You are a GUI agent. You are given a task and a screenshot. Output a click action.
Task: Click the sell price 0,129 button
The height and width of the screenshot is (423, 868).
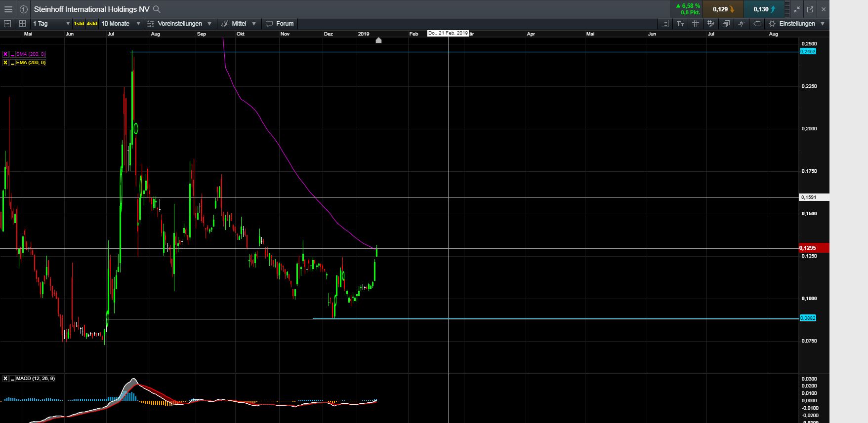pyautogui.click(x=723, y=9)
